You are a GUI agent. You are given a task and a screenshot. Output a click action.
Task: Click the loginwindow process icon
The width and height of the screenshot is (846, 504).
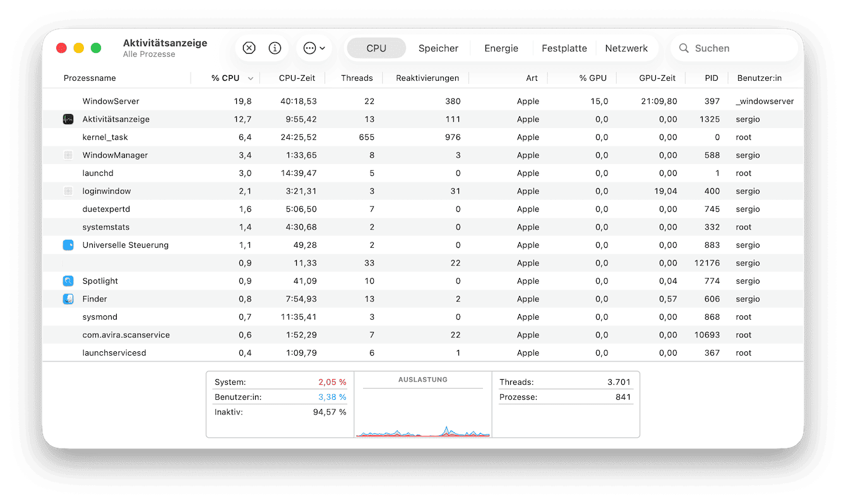(68, 191)
